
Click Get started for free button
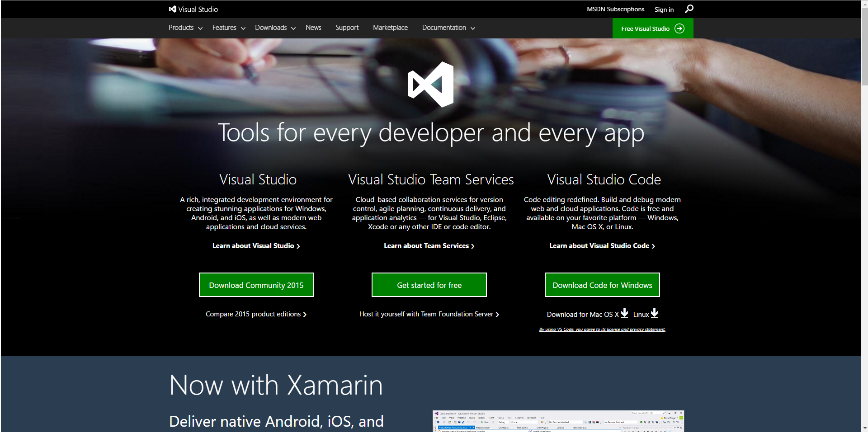[429, 285]
